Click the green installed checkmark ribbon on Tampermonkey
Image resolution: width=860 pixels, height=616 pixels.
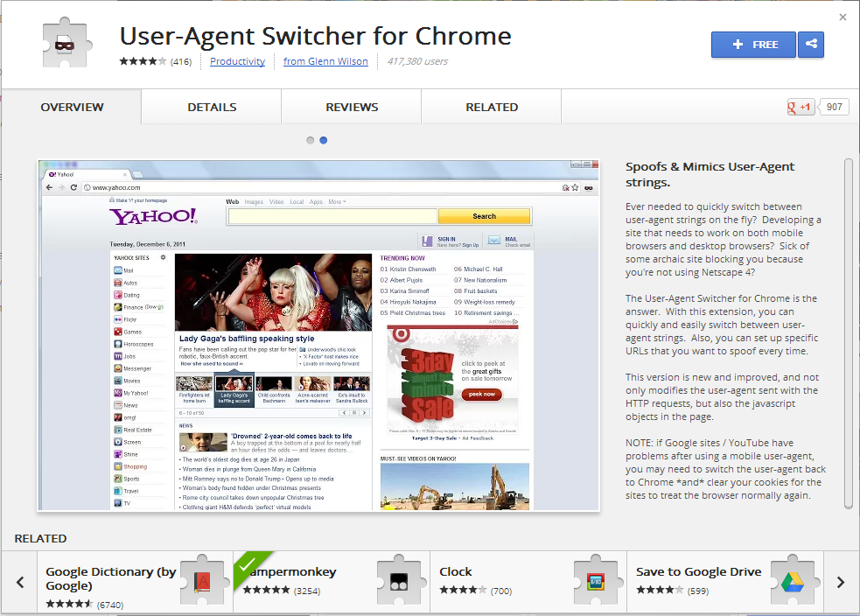(x=249, y=567)
